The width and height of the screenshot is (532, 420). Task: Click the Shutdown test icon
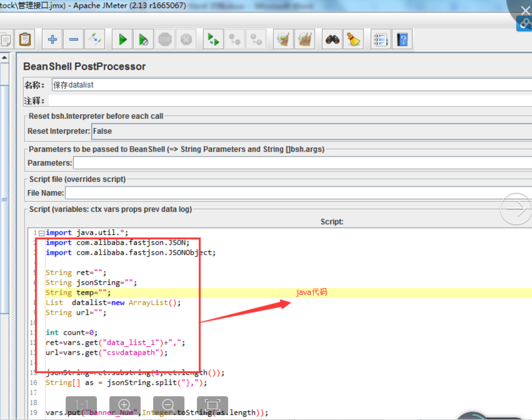pyautogui.click(x=186, y=39)
